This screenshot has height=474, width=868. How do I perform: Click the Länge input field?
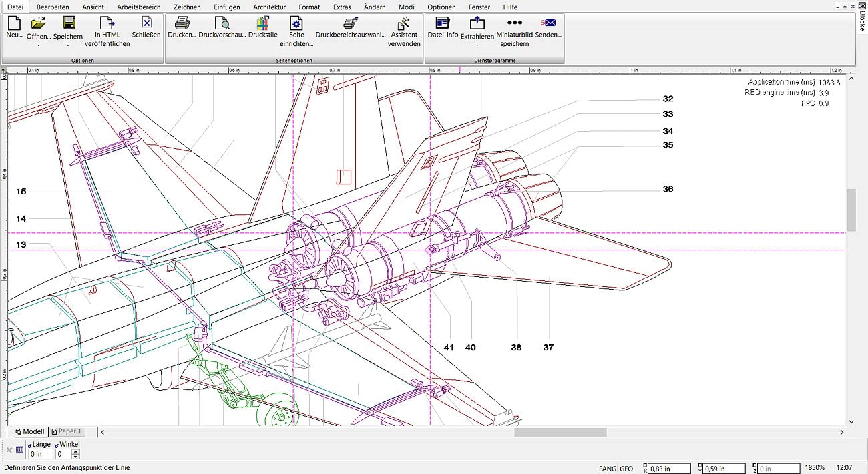39,455
